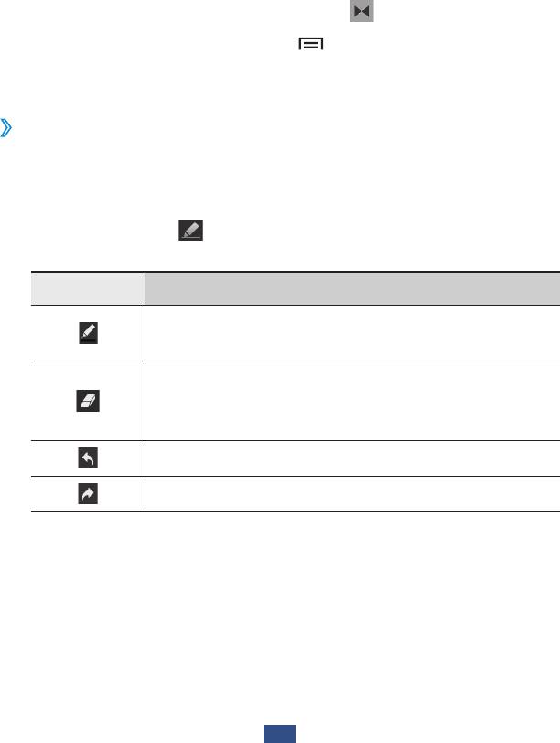Screen dimensions: 560x743
Task: Click the redo arrow icon
Action: click(88, 493)
